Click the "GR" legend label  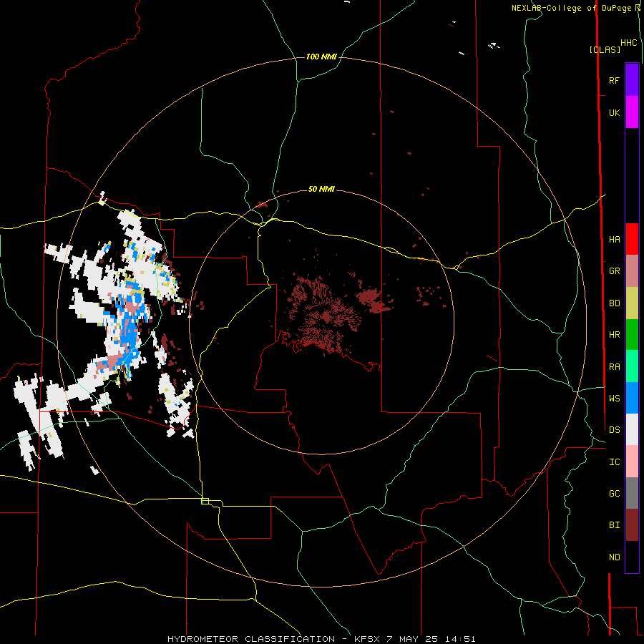coord(614,271)
